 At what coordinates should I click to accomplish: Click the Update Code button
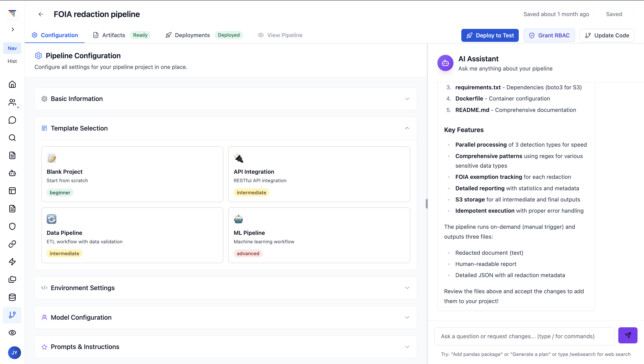(607, 35)
